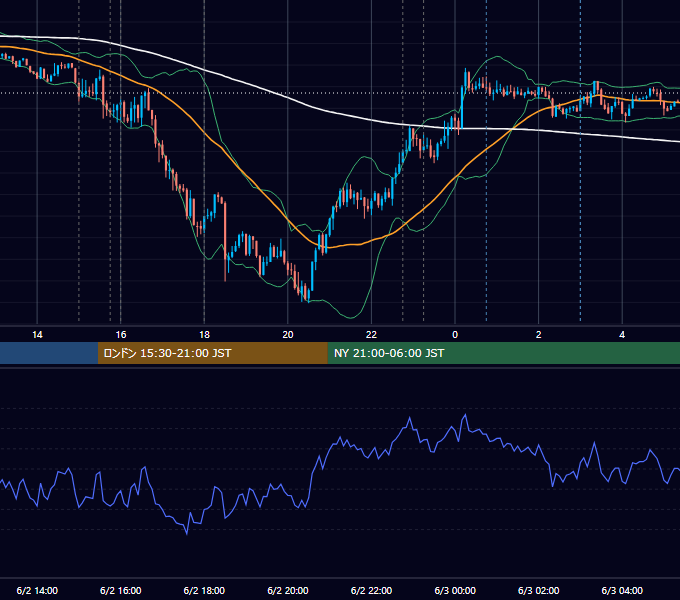Click the 6/2 22:00 date label
Viewport: 680px width, 600px height.
point(371,590)
